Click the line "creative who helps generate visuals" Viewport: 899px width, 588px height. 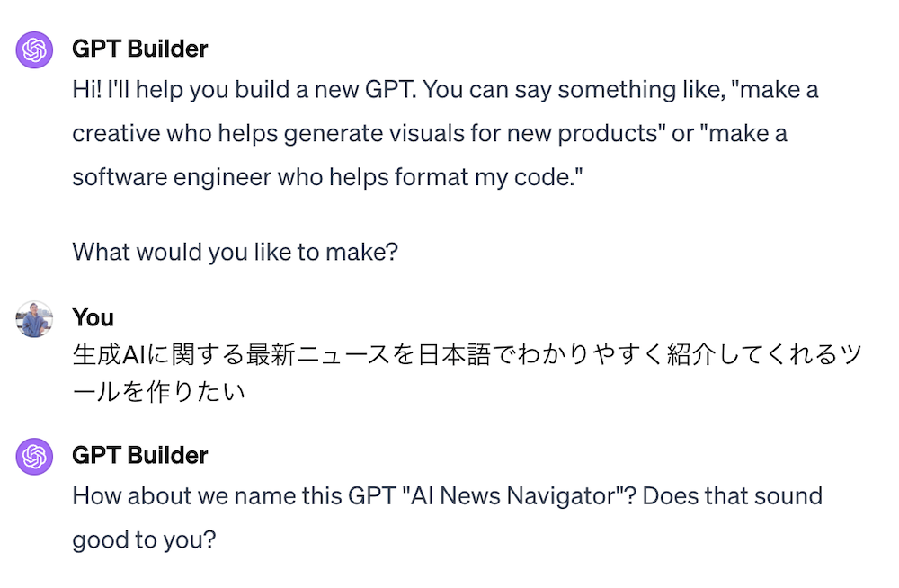click(x=430, y=134)
